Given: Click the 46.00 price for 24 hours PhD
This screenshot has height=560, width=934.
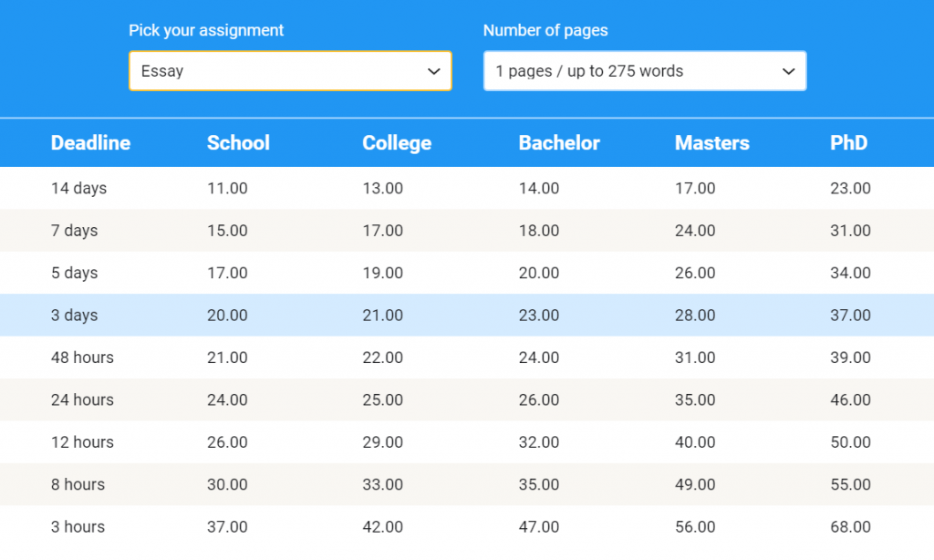Looking at the screenshot, I should [x=850, y=399].
